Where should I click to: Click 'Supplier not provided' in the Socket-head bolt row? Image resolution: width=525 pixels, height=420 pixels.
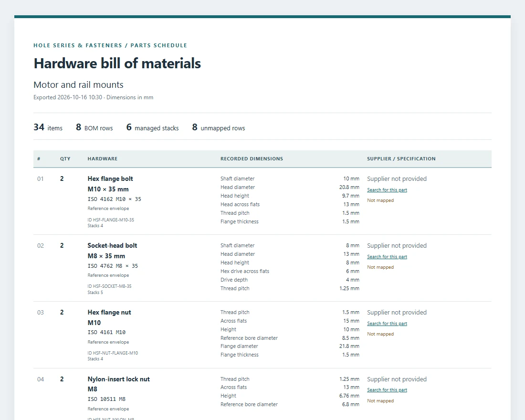click(397, 245)
